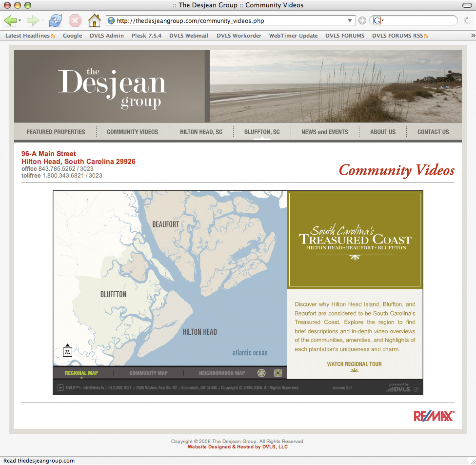Click the address bar URL field
Image resolution: width=476 pixels, height=465 pixels.
click(231, 20)
